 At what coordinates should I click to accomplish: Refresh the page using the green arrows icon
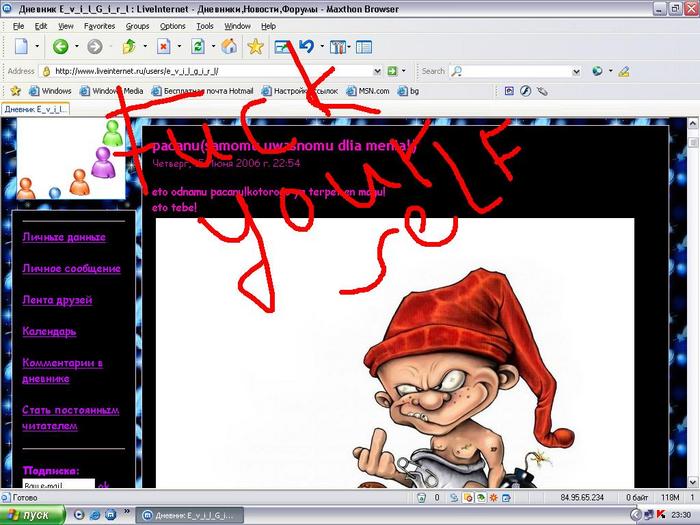[198, 46]
